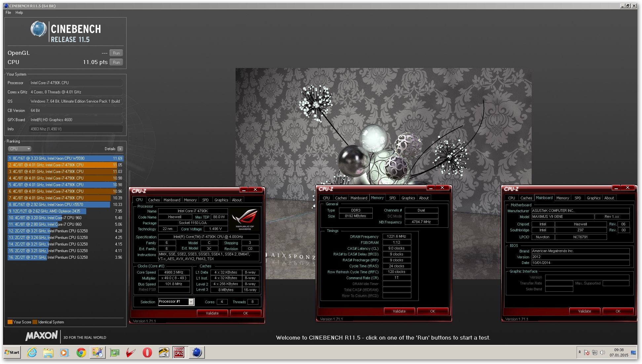Open Graphics tab in middle CPU-Z Memory window
Image resolution: width=642 pixels, height=364 pixels.
[408, 198]
